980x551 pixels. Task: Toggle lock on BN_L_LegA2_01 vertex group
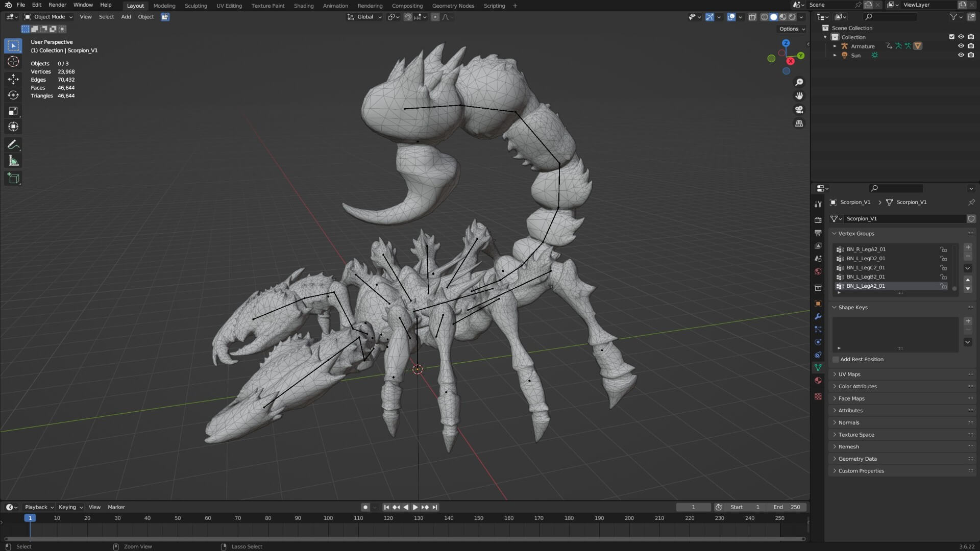(944, 286)
